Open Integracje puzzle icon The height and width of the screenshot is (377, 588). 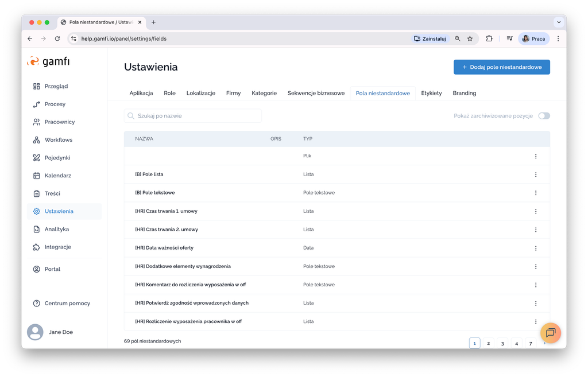(x=37, y=247)
